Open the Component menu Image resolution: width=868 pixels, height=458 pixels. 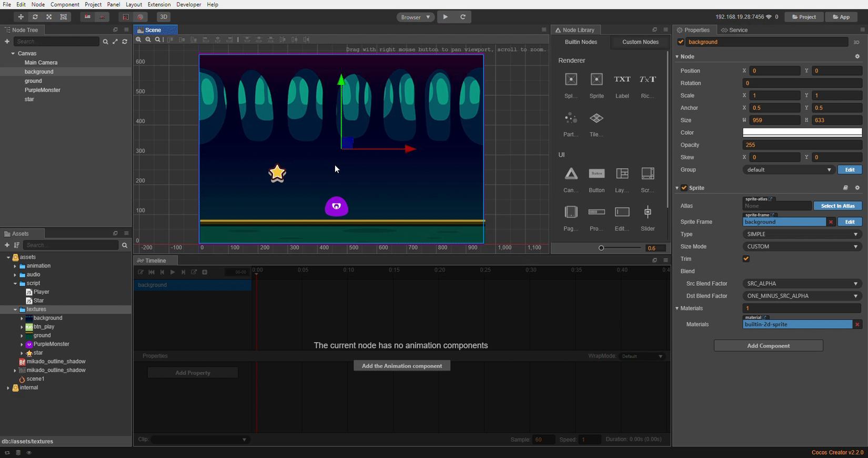[x=65, y=4]
